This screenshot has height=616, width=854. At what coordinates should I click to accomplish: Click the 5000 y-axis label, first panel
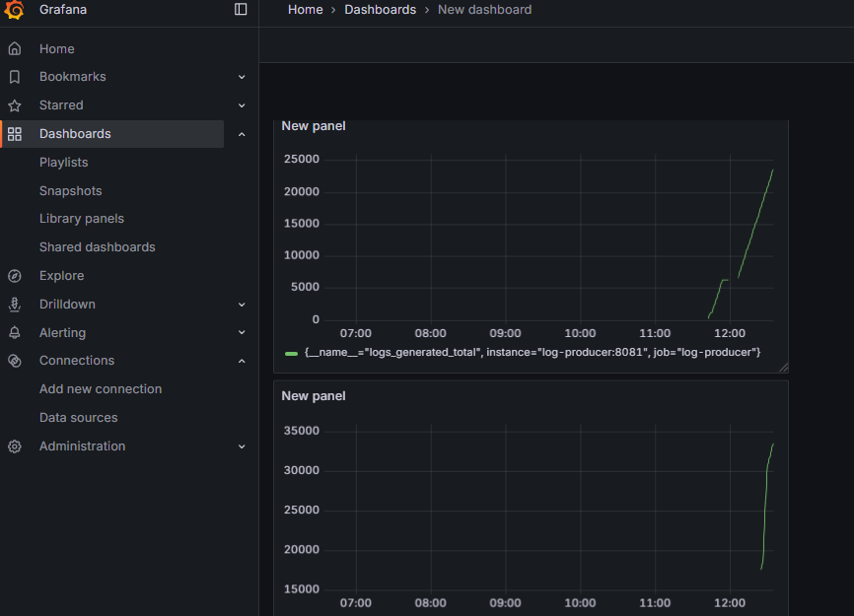click(305, 287)
